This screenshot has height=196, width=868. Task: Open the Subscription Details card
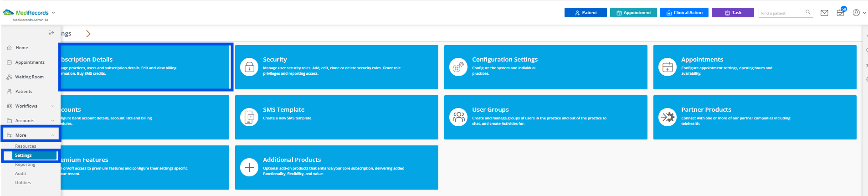[x=145, y=67]
